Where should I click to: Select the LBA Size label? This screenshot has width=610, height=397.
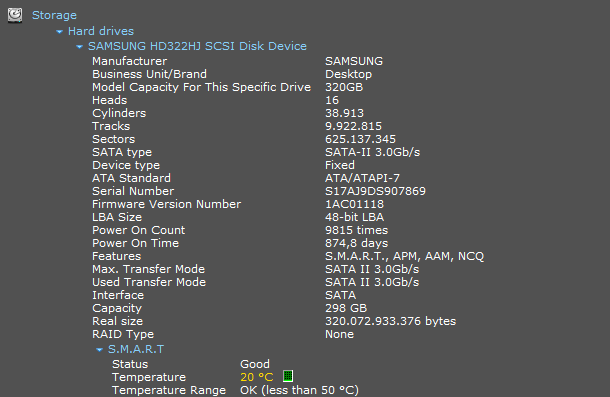click(117, 217)
